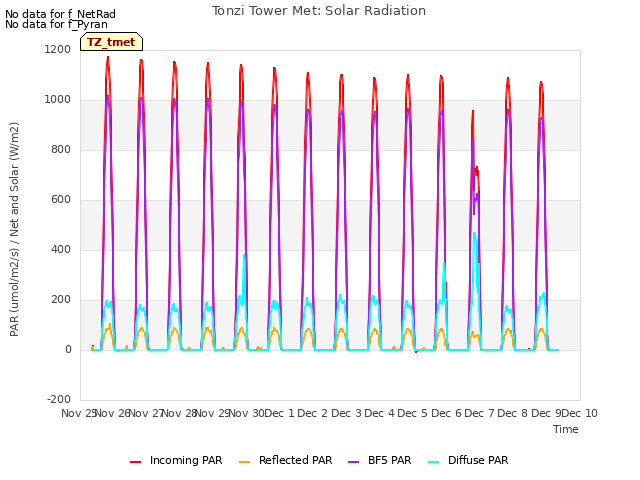
Task: Click the 'No data for f_Pyran' message
Action: click(56, 24)
